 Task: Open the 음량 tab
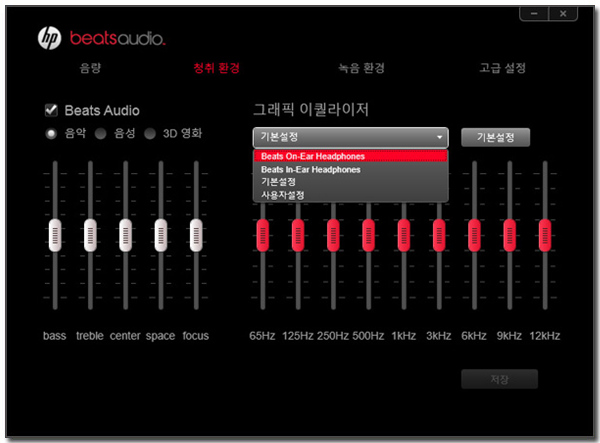tap(90, 68)
